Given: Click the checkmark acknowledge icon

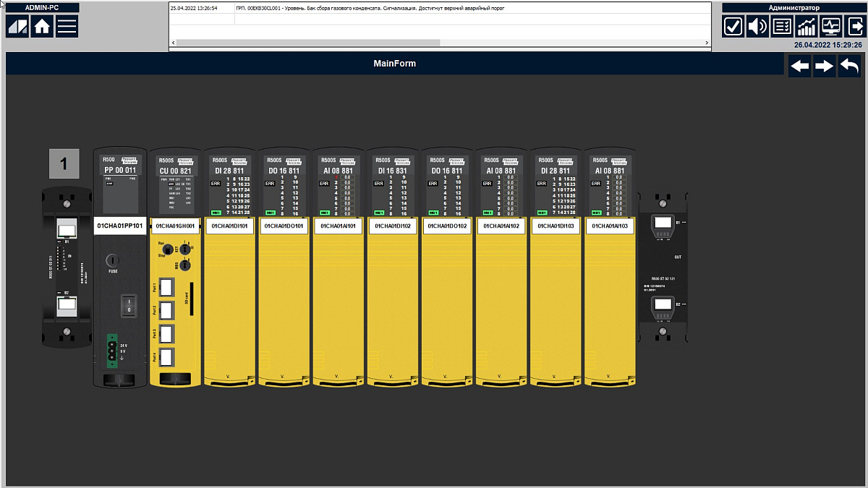Looking at the screenshot, I should pos(733,27).
